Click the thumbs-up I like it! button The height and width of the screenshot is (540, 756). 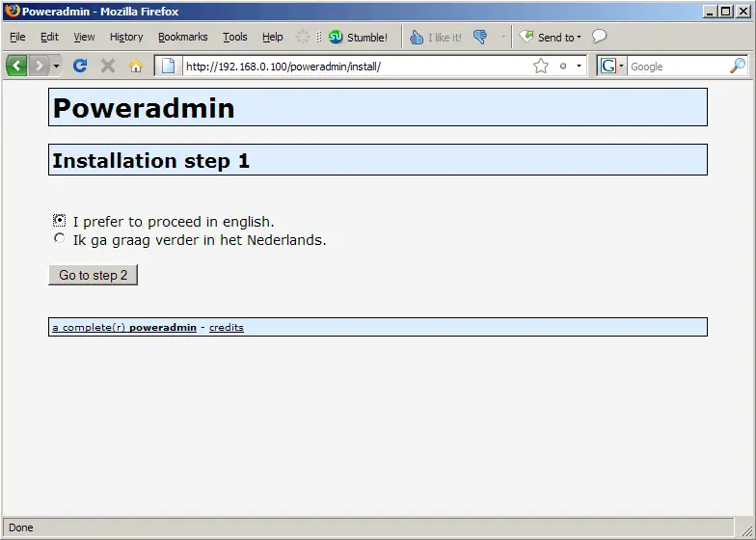[x=435, y=37]
